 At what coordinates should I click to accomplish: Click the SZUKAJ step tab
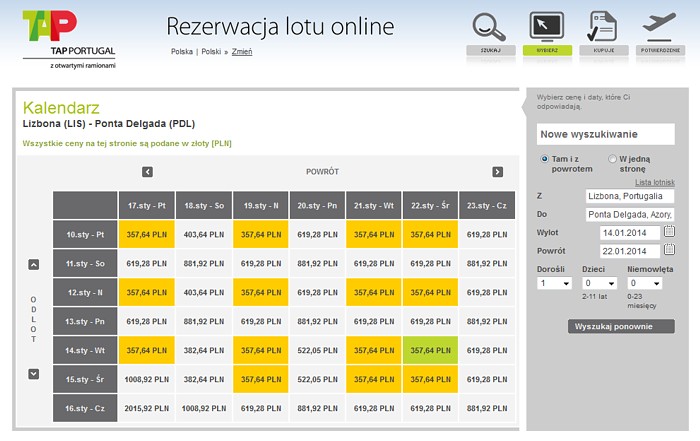(491, 50)
